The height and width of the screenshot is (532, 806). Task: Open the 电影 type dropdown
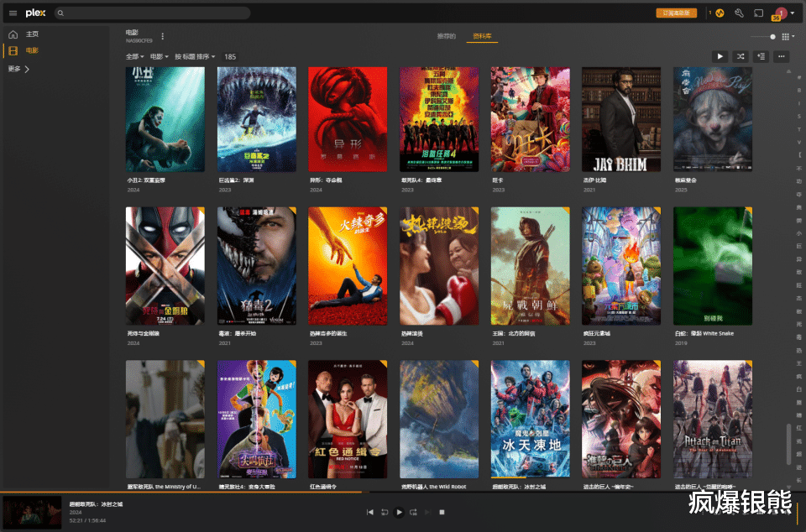coord(159,56)
